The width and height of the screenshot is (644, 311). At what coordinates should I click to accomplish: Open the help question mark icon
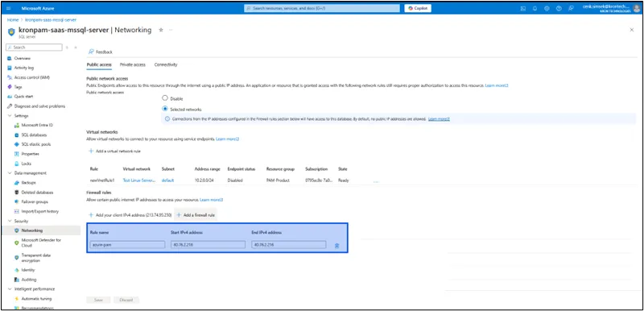tap(559, 8)
